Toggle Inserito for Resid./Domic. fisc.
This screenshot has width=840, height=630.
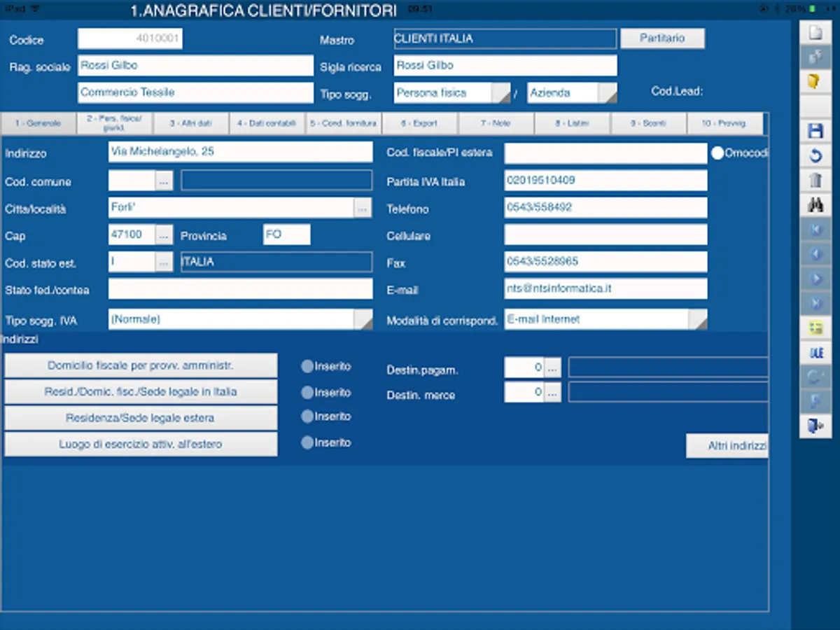307,392
